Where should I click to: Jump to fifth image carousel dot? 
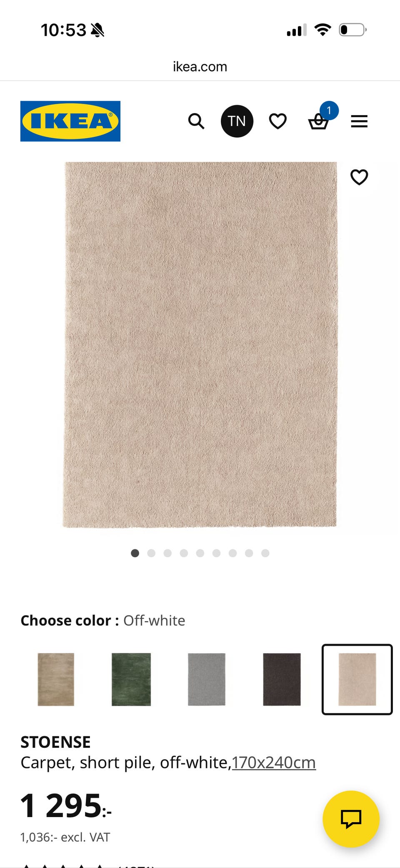(x=200, y=553)
